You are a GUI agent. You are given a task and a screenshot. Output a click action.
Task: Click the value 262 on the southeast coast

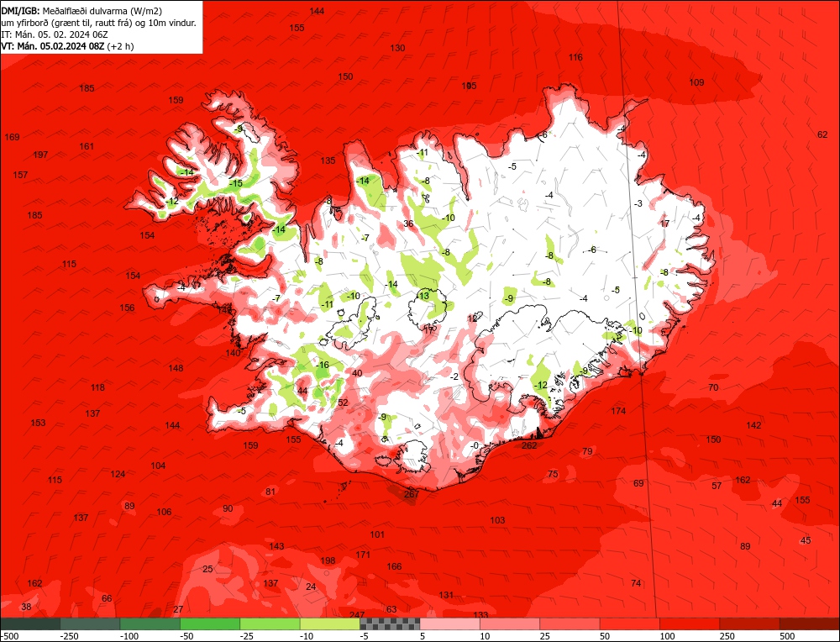[x=529, y=445]
